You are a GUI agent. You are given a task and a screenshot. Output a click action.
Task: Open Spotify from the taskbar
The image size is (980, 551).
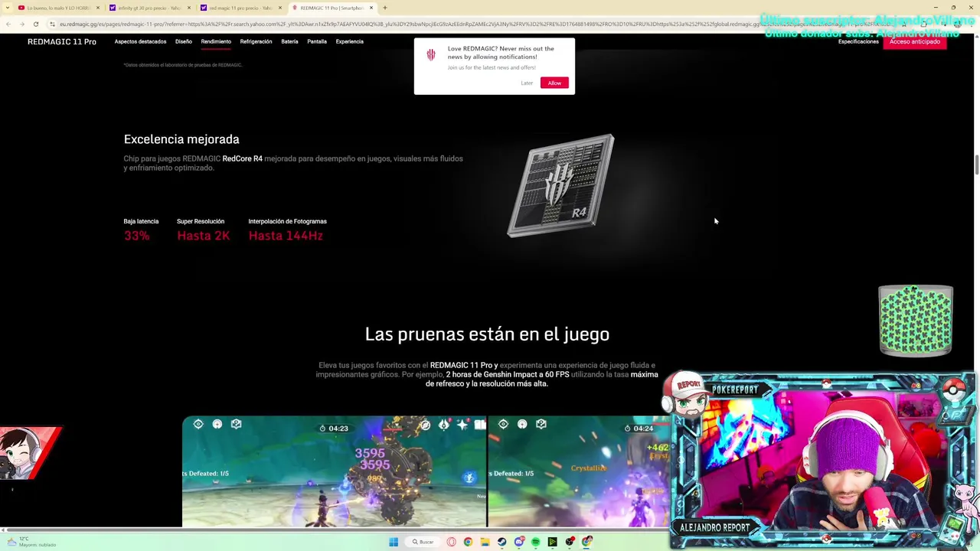535,542
